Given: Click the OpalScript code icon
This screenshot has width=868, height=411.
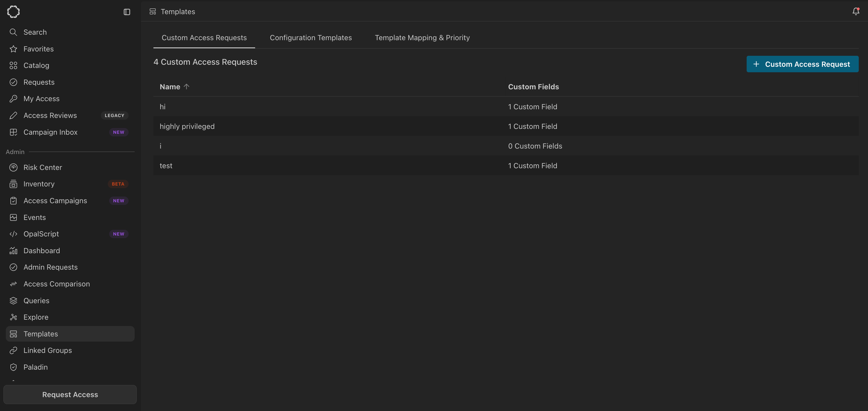Looking at the screenshot, I should click(14, 234).
